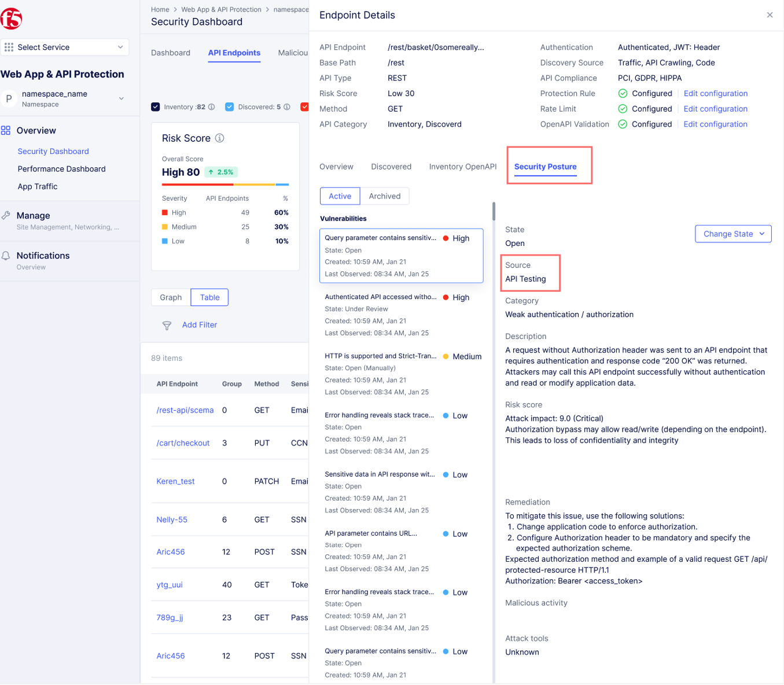Screen dimensions: 784x685
Task: Click the Inventory info icon in the filter bar
Action: (212, 106)
